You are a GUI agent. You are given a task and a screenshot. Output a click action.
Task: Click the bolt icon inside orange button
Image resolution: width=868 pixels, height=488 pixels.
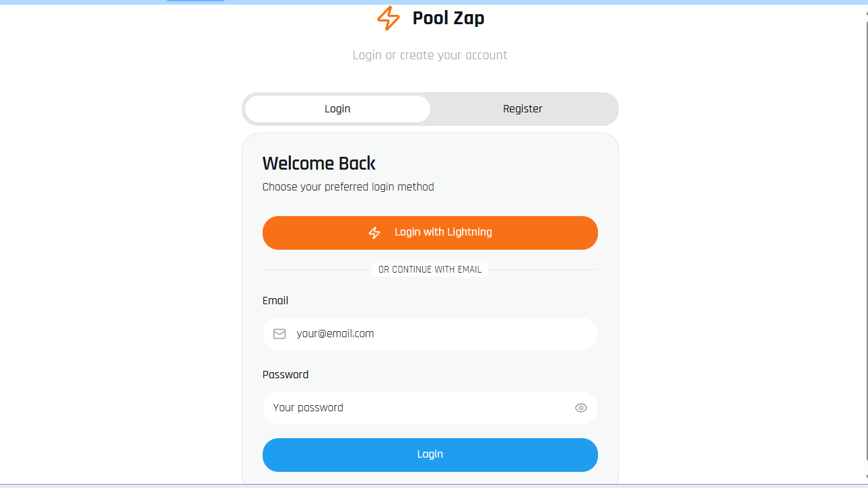click(x=374, y=233)
